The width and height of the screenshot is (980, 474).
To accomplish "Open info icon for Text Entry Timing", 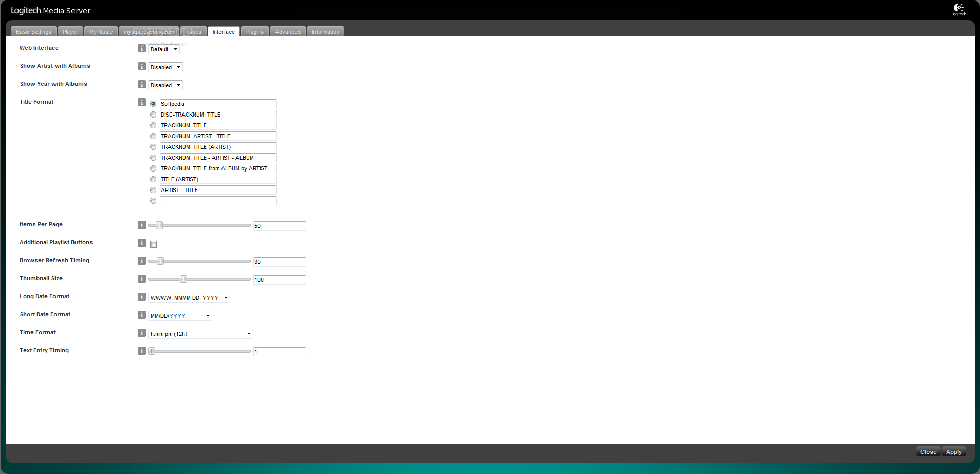I will (142, 351).
